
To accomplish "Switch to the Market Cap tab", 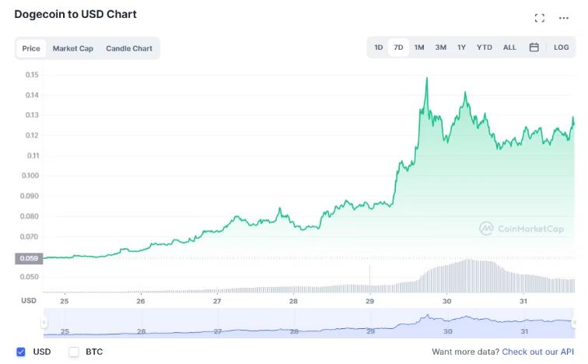I will [73, 48].
